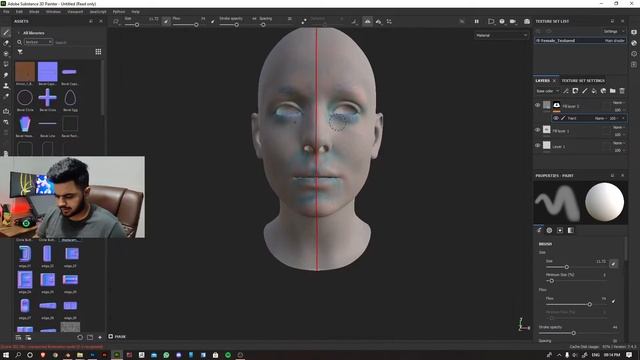Screen dimensions: 640x360
Task: Toggle visibility of Fill layer 1
Action: coord(538,130)
